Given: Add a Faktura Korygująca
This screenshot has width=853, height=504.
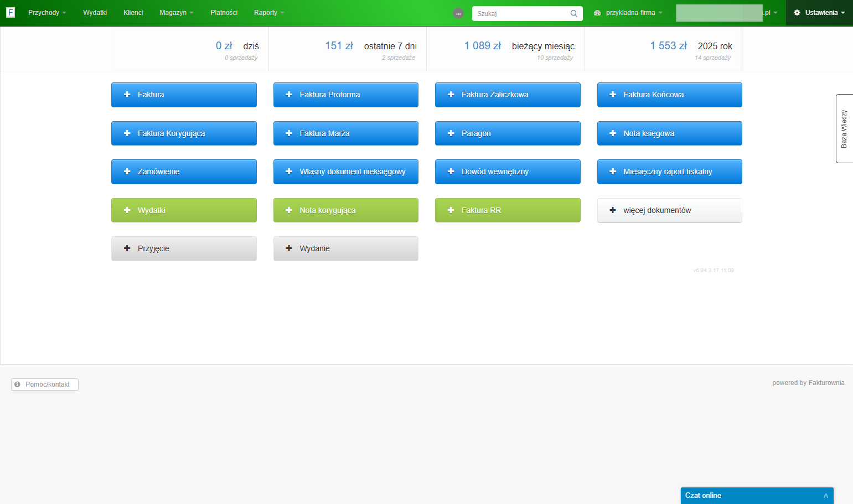Looking at the screenshot, I should coord(184,133).
